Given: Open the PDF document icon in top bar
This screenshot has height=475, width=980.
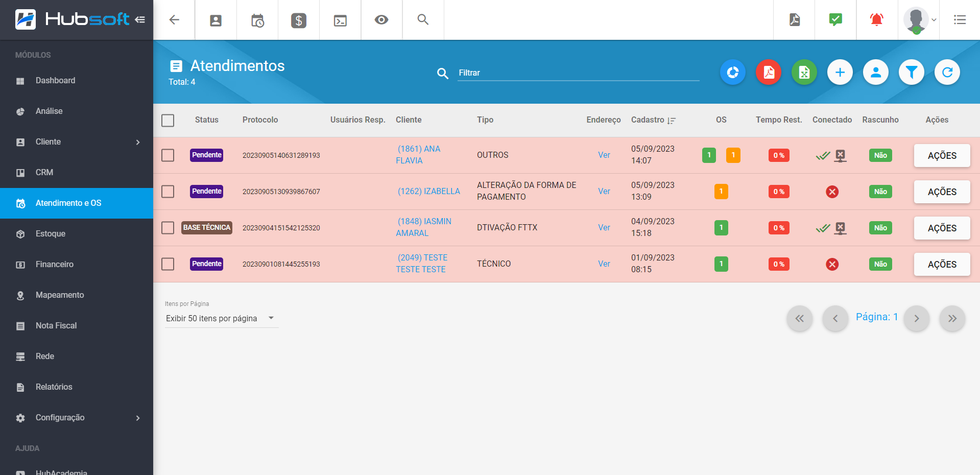Looking at the screenshot, I should (x=795, y=20).
